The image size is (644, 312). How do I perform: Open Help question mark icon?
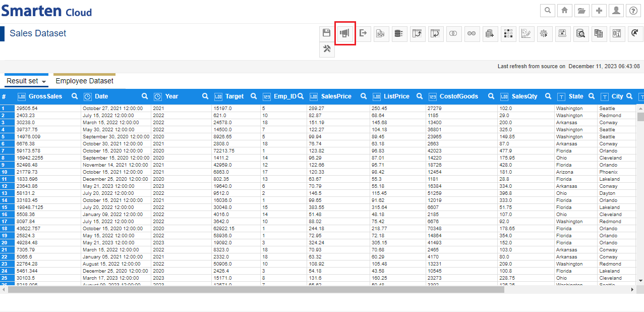(633, 11)
